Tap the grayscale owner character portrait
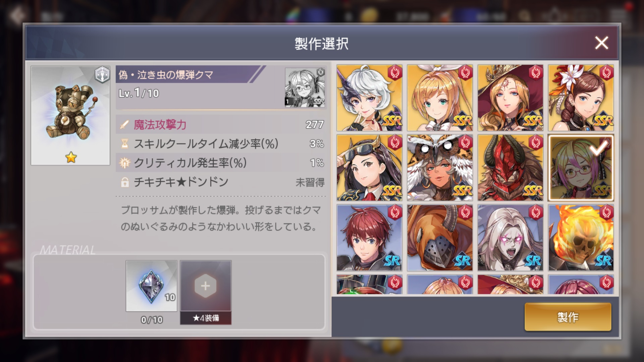The height and width of the screenshot is (362, 644). [305, 87]
